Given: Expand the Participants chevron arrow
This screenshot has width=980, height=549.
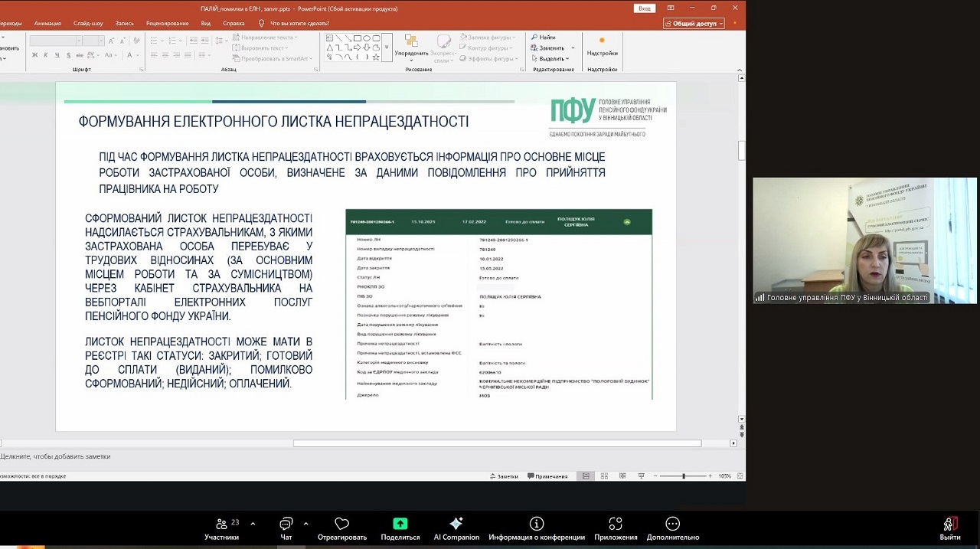Looking at the screenshot, I should (x=253, y=524).
